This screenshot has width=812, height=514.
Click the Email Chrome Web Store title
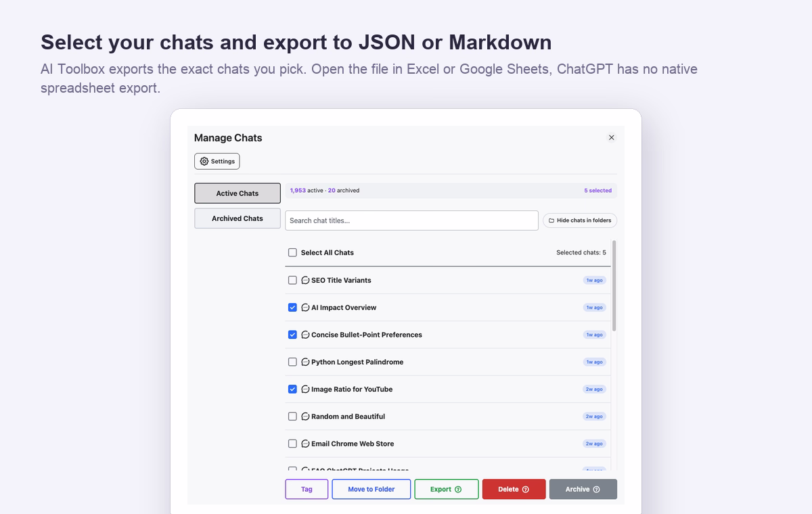(353, 444)
